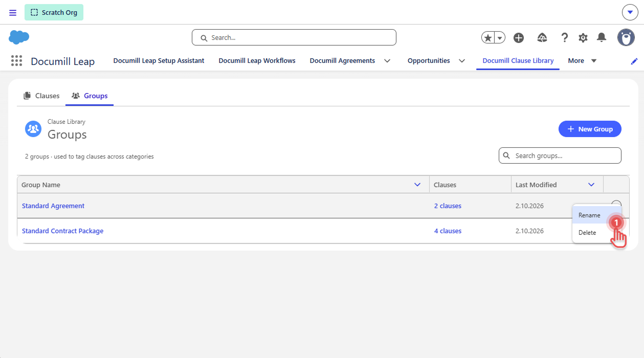
Task: Open the App Launcher dots grid
Action: [17, 61]
